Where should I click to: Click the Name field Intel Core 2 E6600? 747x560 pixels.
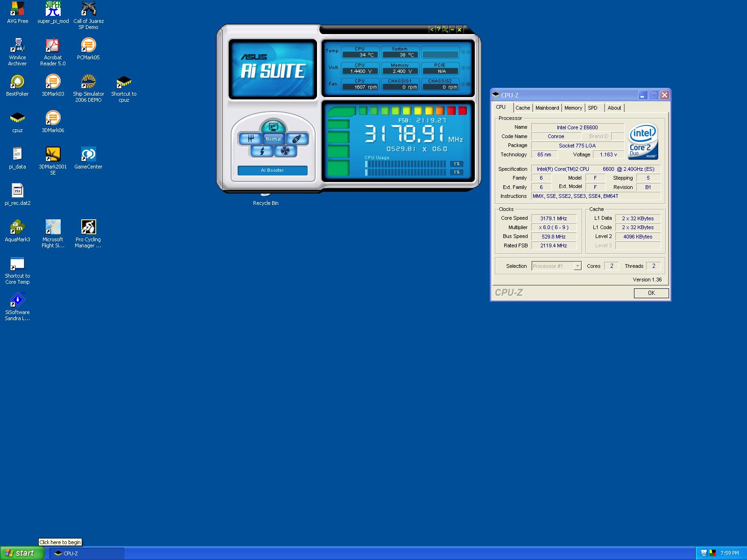pos(578,127)
